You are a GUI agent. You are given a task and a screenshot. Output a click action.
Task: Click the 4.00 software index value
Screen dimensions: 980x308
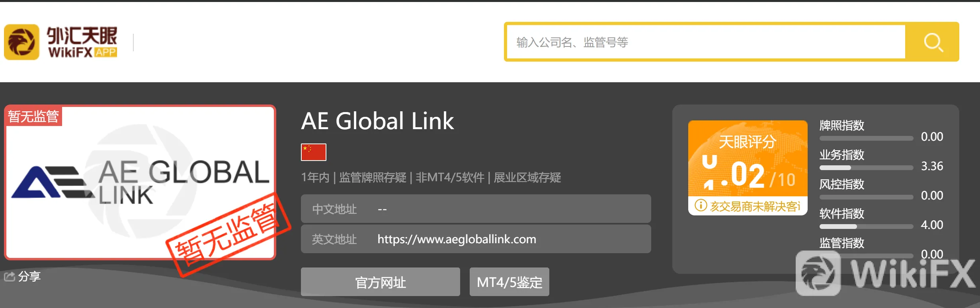[x=932, y=225]
